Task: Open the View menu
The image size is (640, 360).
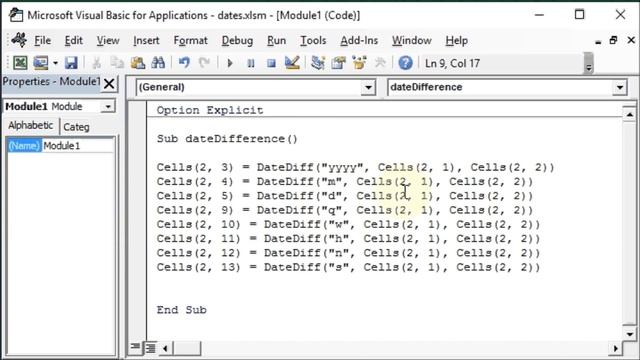Action: point(108,40)
